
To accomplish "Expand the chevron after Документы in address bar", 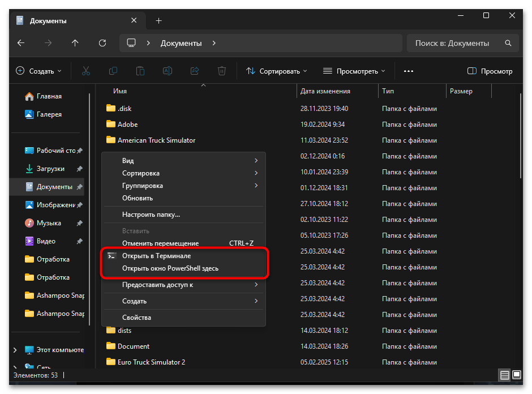I will coord(214,43).
